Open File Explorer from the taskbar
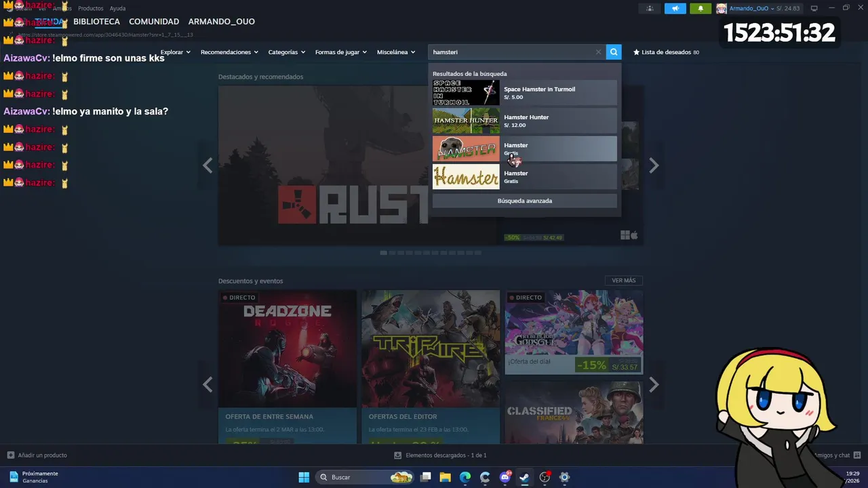 click(x=446, y=477)
